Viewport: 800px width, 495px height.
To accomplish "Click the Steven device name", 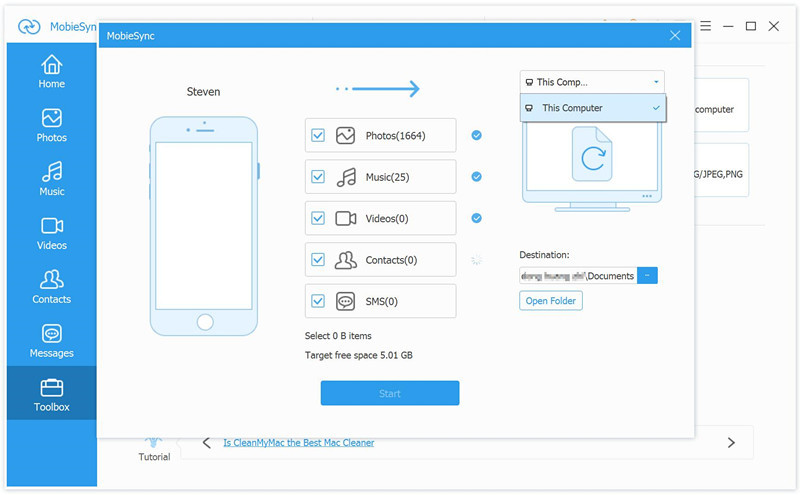I will tap(203, 92).
